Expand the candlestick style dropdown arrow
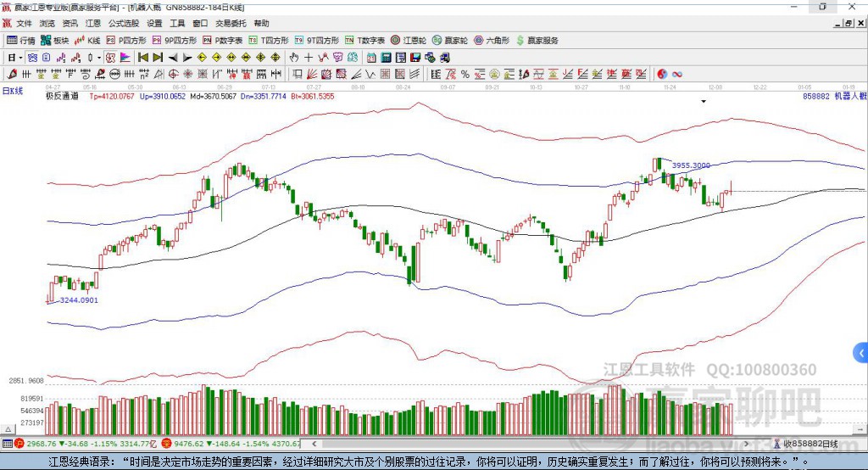The height and width of the screenshot is (470, 868). tap(99, 58)
